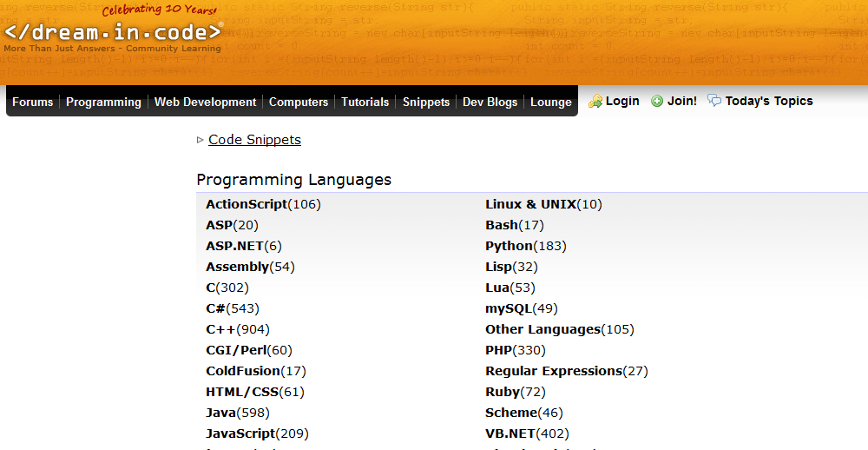
Task: Click the Join! link
Action: [682, 101]
